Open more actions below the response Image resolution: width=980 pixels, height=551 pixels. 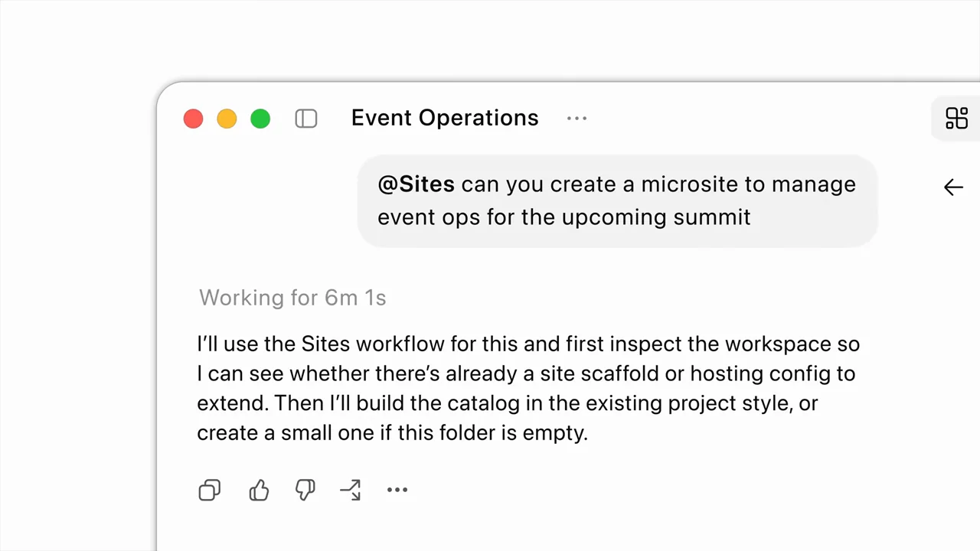397,490
